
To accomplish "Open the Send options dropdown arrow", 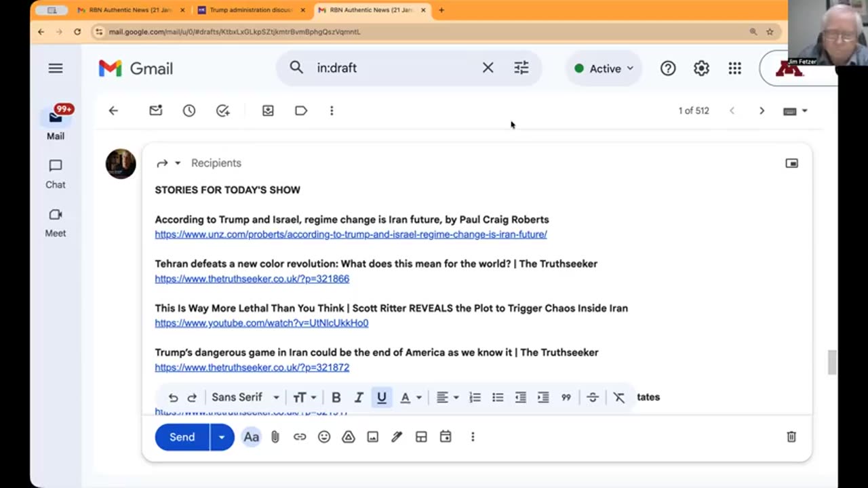I will [x=222, y=437].
